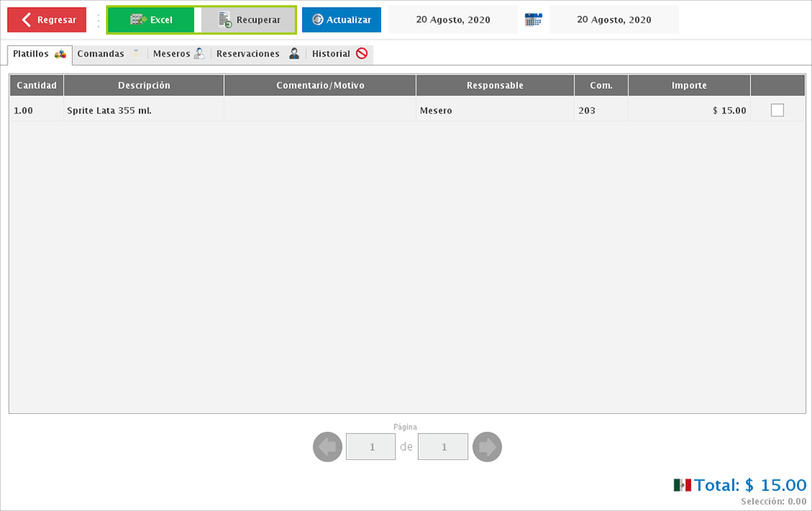Click the Descripción column header

pos(144,86)
